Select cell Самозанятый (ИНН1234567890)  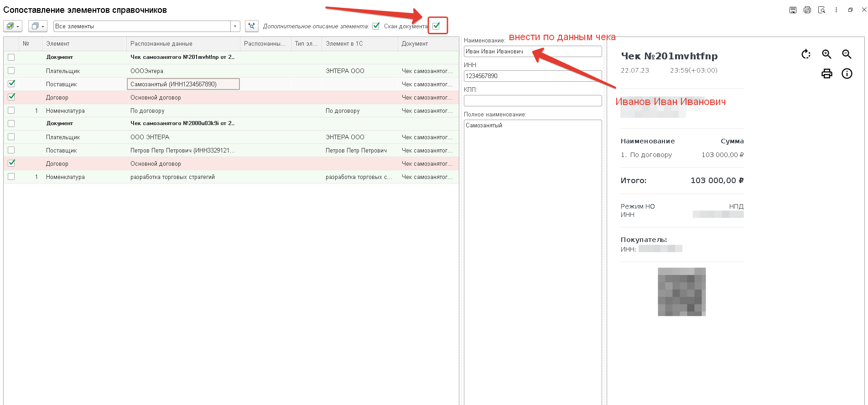pos(183,84)
